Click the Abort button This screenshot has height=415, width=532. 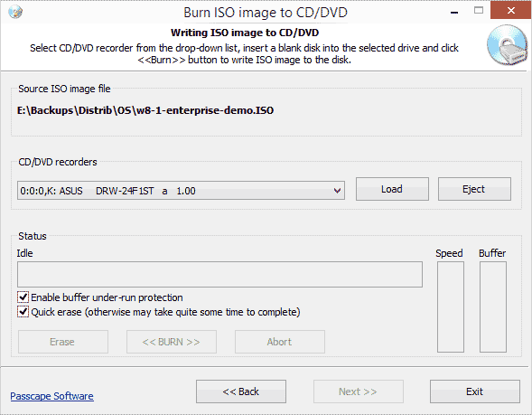click(x=280, y=342)
